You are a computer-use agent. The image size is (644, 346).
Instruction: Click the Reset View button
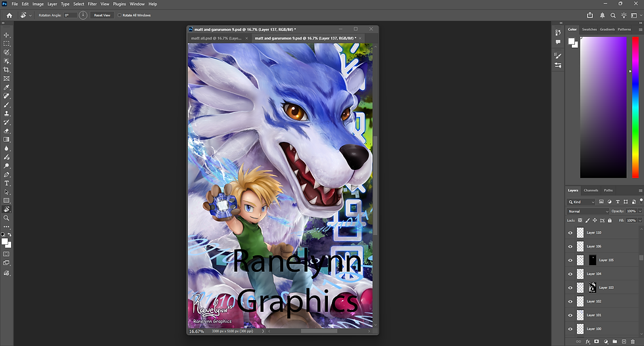(x=103, y=15)
